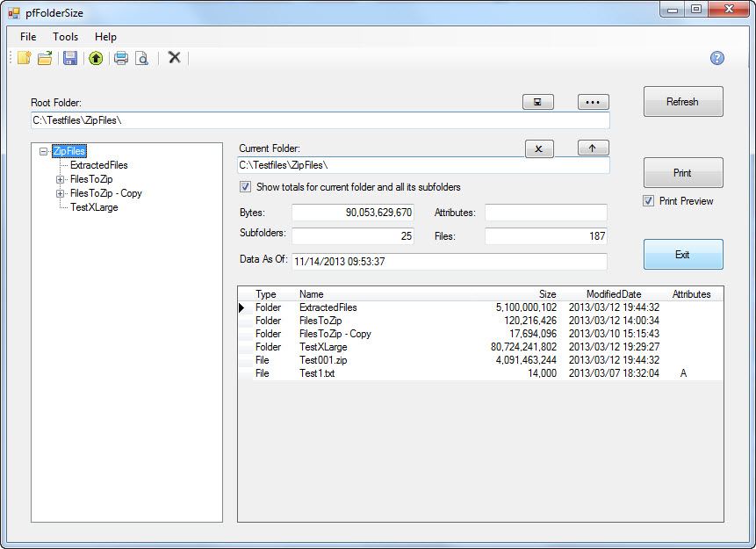The width and height of the screenshot is (756, 549).
Task: Expand the FilesToZip - Copy tree node
Action: click(x=60, y=193)
